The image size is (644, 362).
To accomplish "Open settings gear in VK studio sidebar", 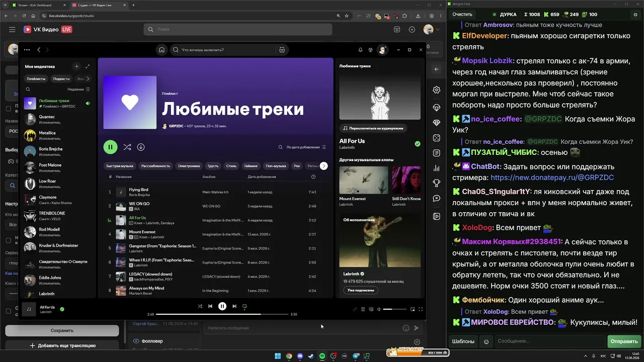I will [x=437, y=90].
